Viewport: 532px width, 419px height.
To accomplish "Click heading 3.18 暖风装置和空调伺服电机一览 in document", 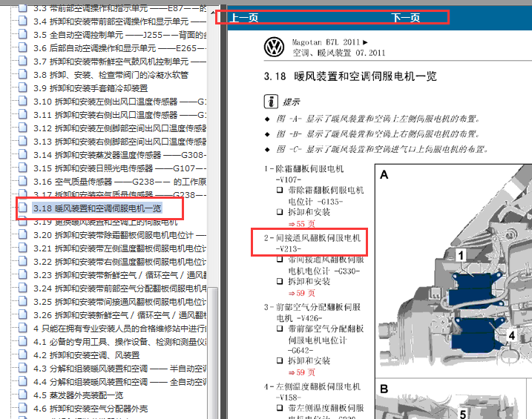I will 350,76.
